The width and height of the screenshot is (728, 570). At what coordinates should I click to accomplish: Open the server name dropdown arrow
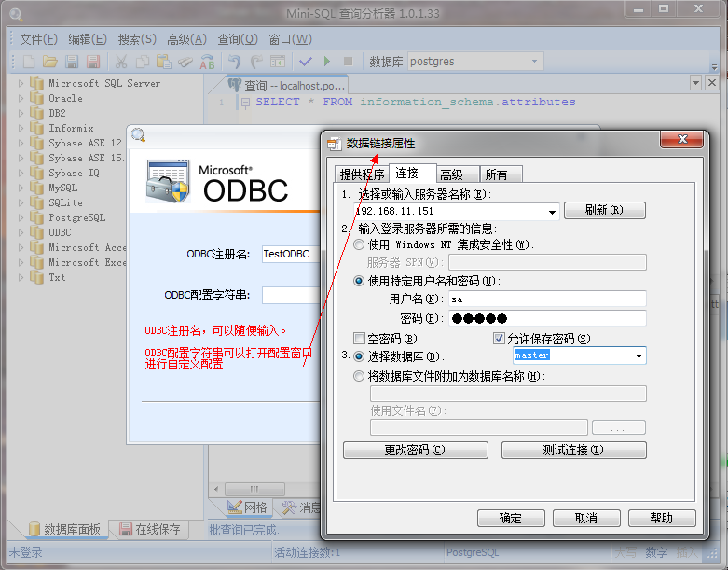(x=552, y=212)
